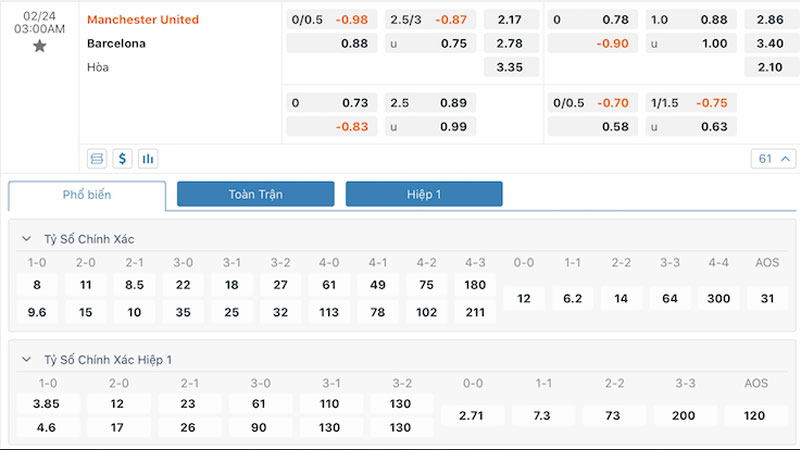This screenshot has height=450, width=800.
Task: Select first half handicap 0 odds 0.78
Action: (x=592, y=20)
